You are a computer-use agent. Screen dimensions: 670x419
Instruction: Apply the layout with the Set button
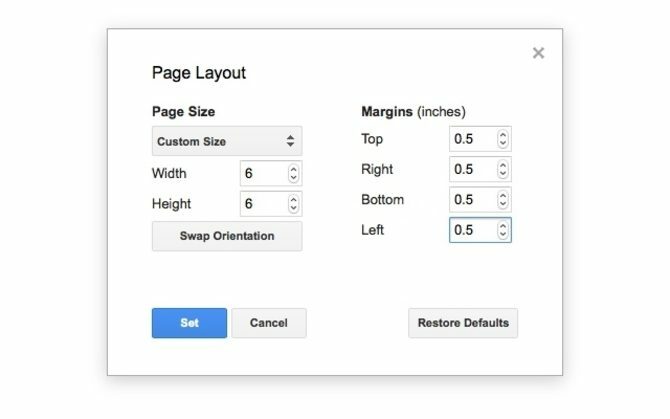189,323
